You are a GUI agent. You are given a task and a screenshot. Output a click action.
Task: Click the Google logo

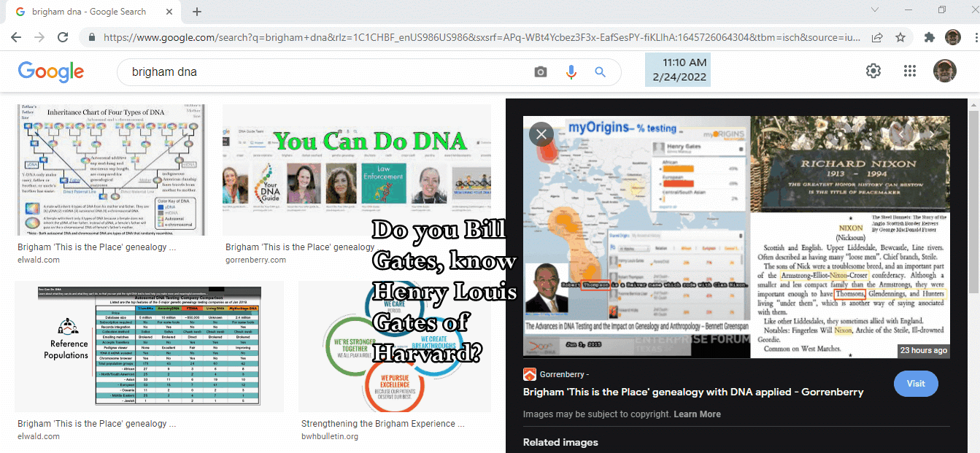pos(51,71)
